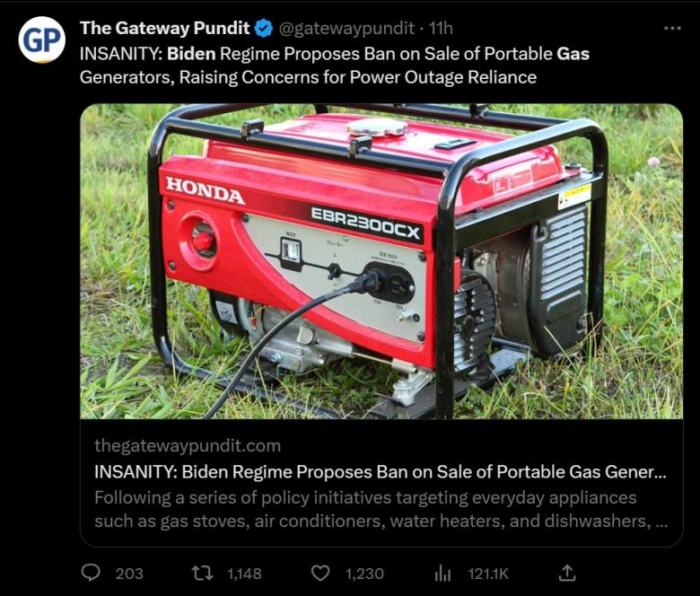Open the INSANITY article card headline

click(x=381, y=471)
